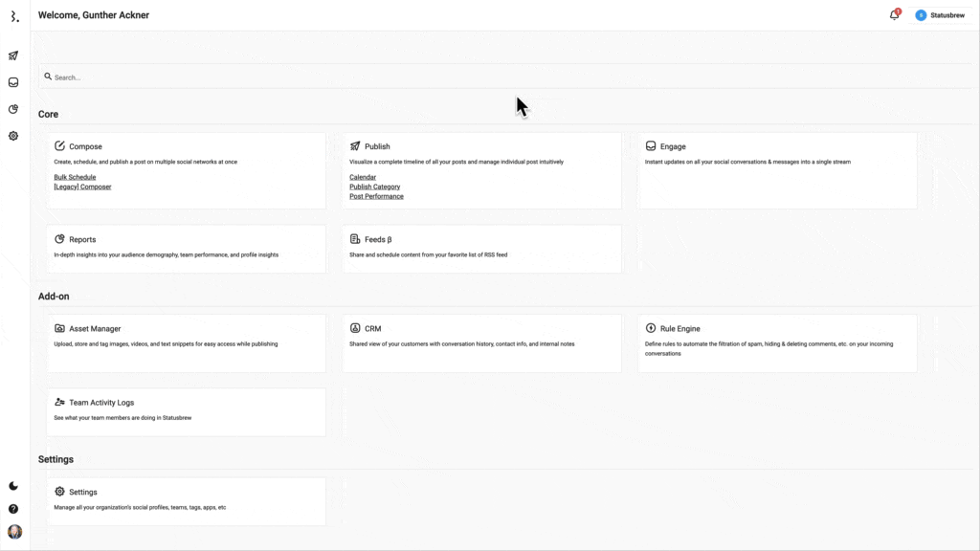Click the user profile avatar in sidebar
Viewport: 980px width, 551px height.
(x=14, y=532)
